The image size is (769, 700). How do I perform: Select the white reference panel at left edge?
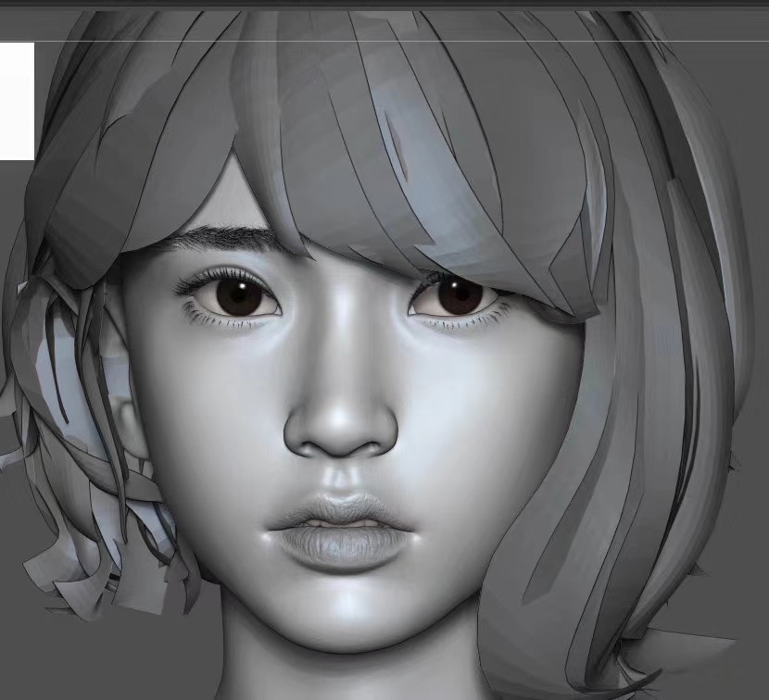[18, 101]
